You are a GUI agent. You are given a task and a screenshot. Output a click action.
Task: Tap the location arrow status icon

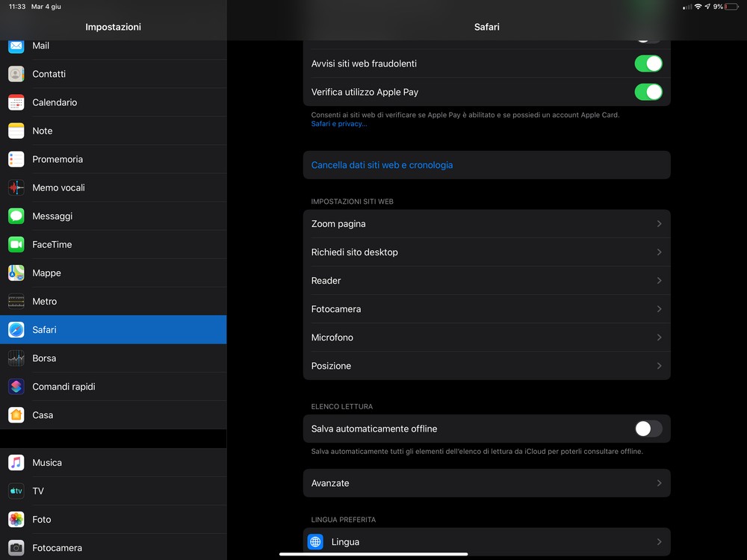pyautogui.click(x=707, y=6)
